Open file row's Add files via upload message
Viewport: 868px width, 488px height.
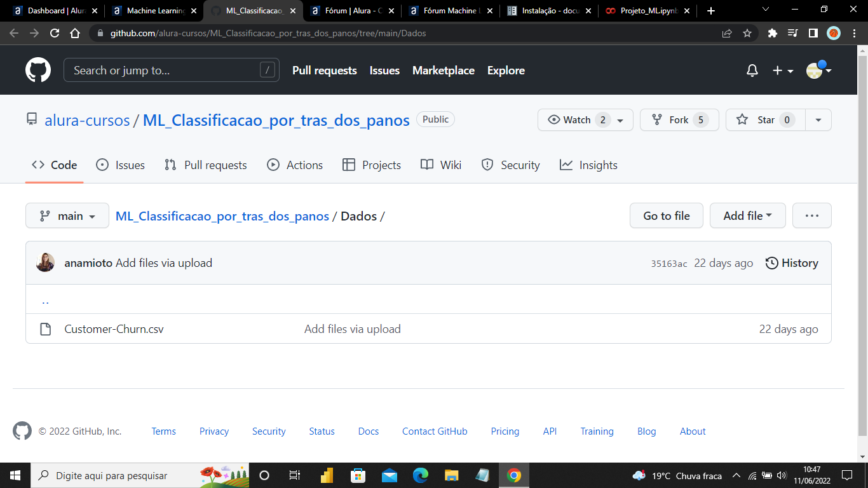[x=353, y=329]
